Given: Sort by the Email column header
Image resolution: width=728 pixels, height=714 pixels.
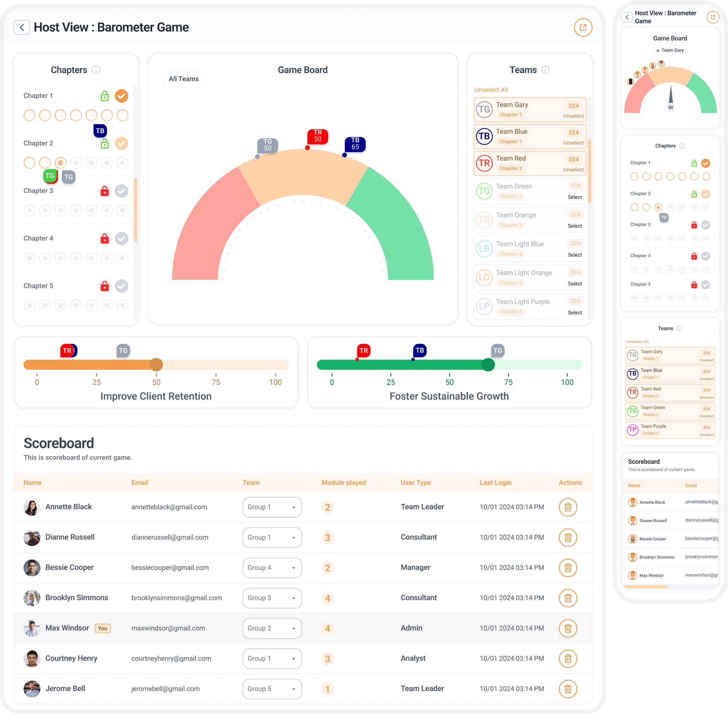Looking at the screenshot, I should click(139, 482).
